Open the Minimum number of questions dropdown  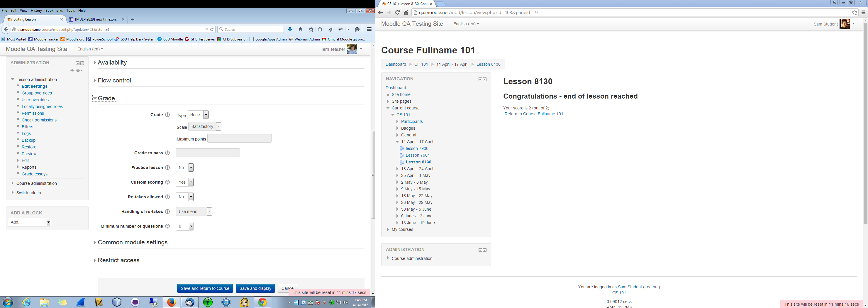[185, 226]
